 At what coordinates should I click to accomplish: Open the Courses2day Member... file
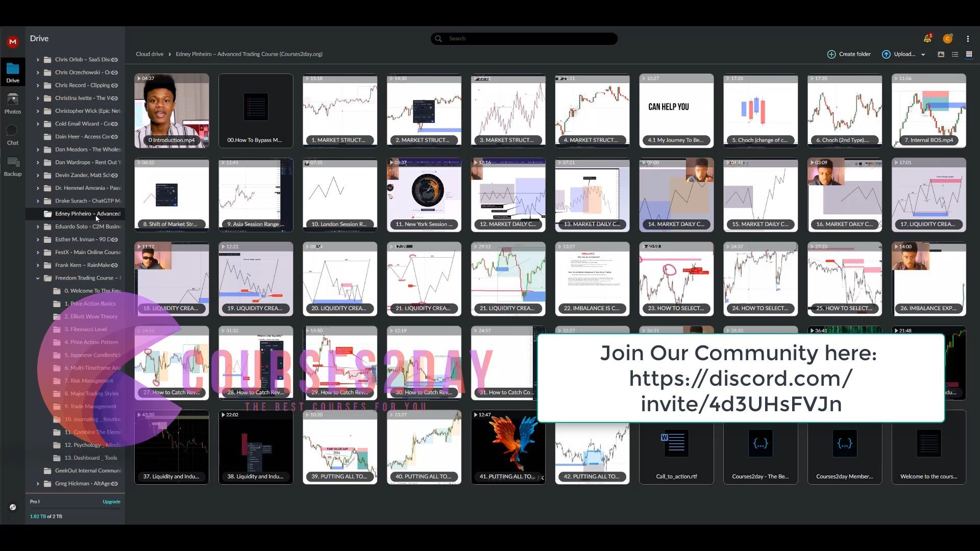pos(845,447)
